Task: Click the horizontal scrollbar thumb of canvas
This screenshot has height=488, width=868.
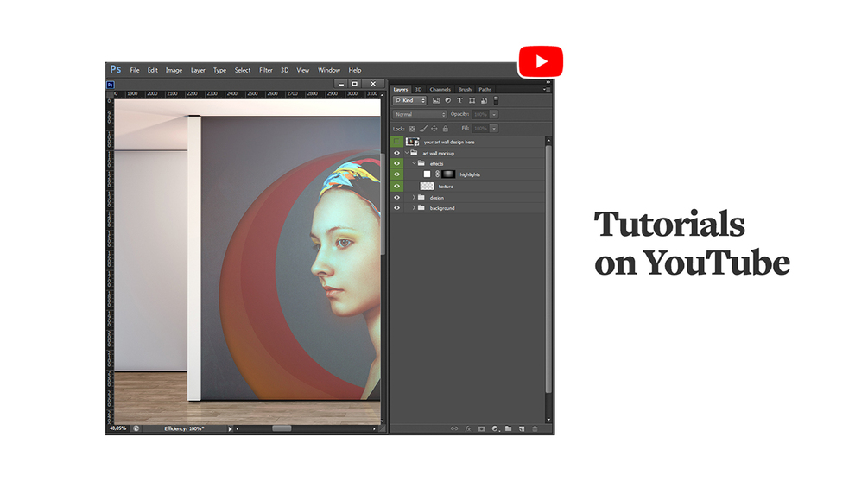Action: tap(282, 428)
